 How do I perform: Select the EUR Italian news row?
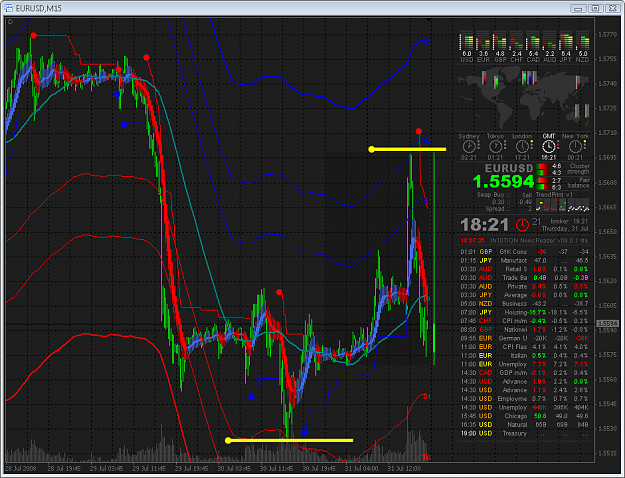point(524,356)
